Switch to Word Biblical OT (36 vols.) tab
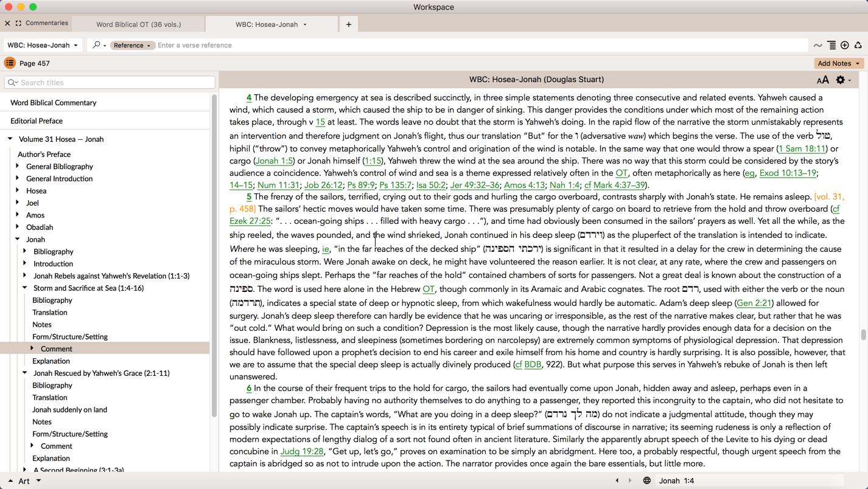Viewport: 868px width, 489px height. 139,24
